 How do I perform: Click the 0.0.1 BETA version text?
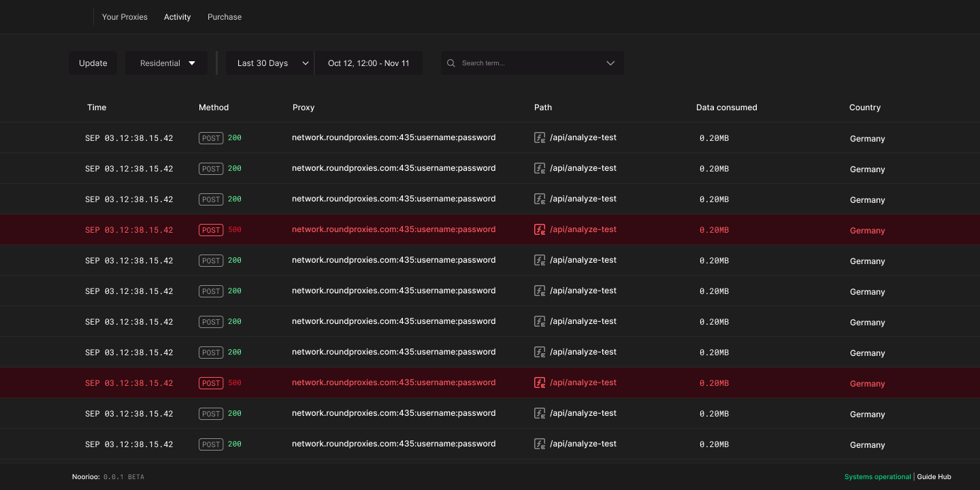pyautogui.click(x=124, y=477)
